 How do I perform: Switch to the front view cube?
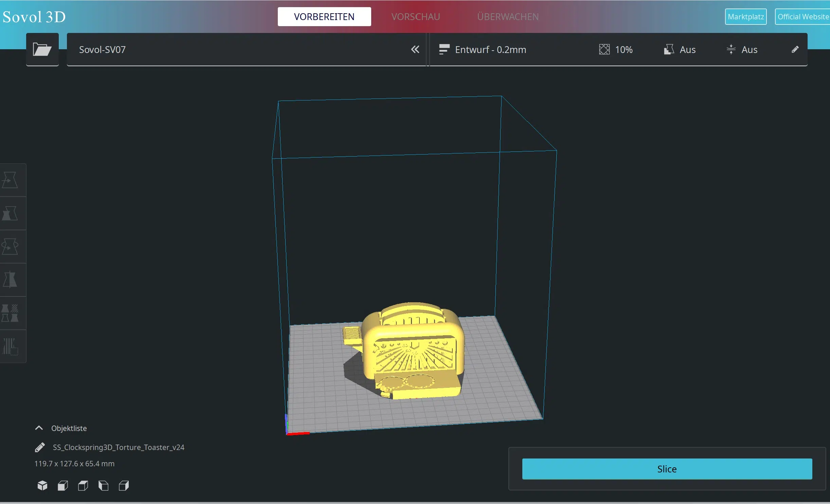click(x=63, y=486)
